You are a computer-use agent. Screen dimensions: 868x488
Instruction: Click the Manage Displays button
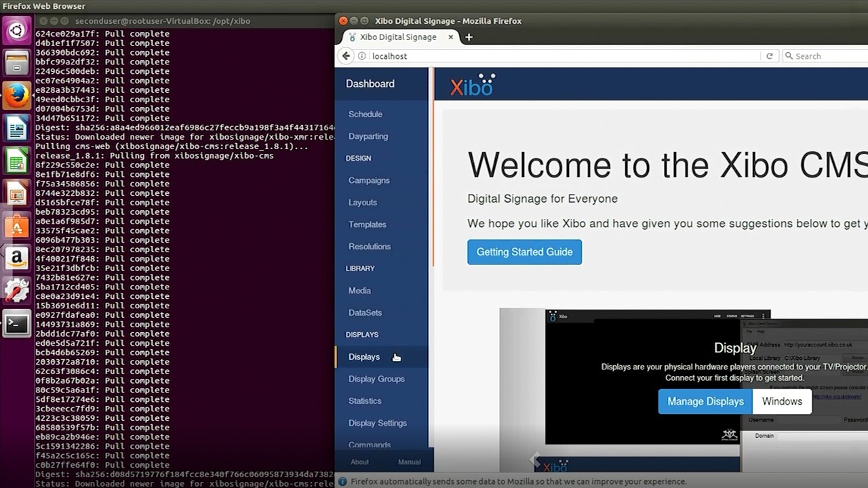click(x=705, y=401)
